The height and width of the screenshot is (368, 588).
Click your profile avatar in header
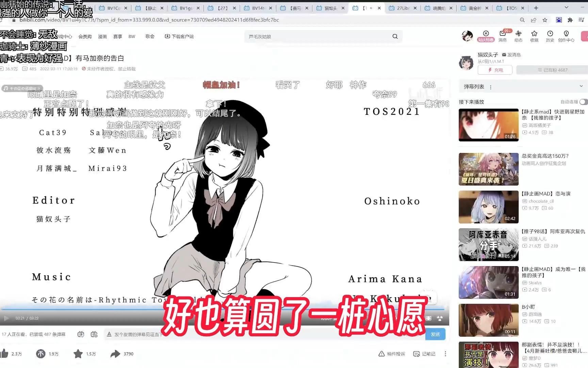pos(468,35)
